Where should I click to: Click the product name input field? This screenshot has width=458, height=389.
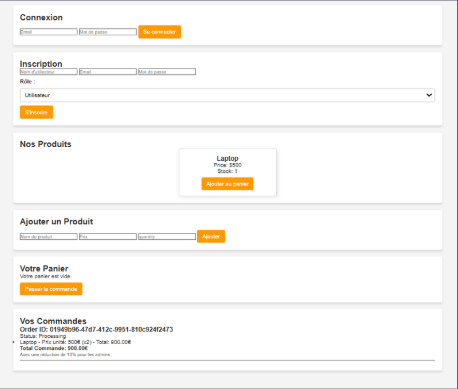pyautogui.click(x=49, y=237)
